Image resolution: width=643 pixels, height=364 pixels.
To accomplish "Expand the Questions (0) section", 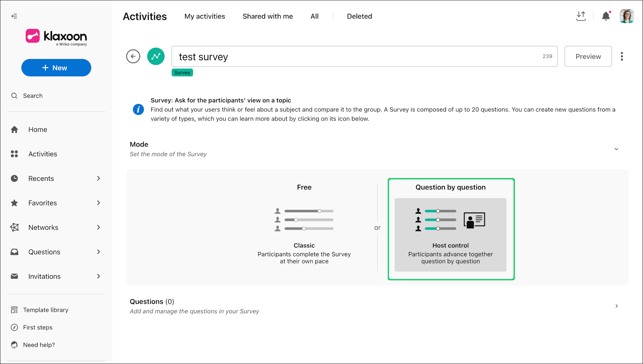I will point(374,306).
